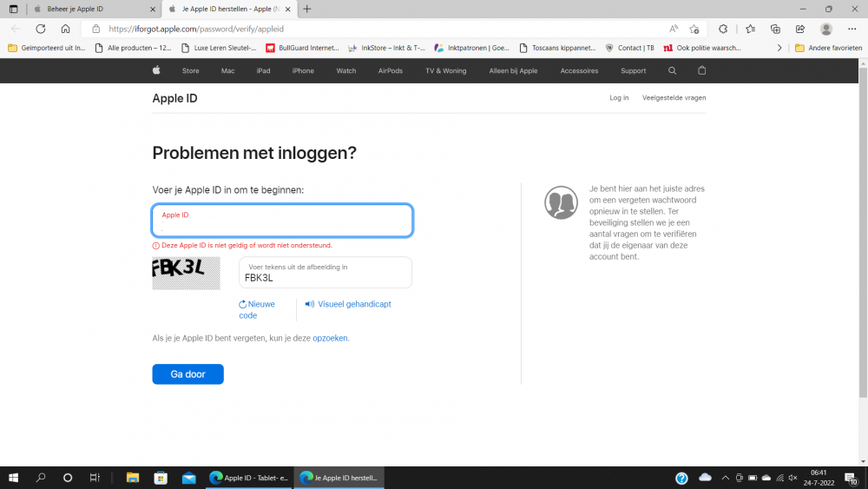Click the Ga door button
This screenshot has height=489, width=868.
[187, 374]
